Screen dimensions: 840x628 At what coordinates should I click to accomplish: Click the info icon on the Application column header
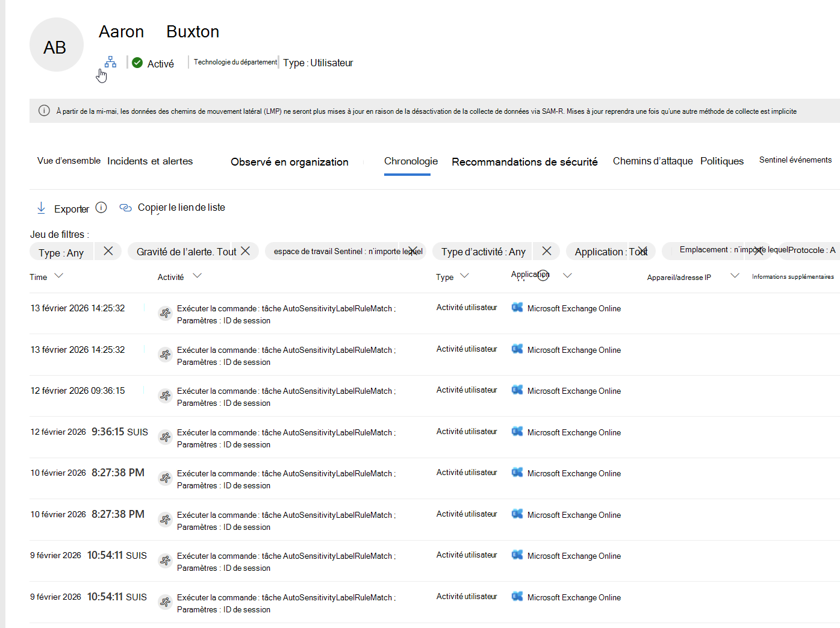(543, 275)
